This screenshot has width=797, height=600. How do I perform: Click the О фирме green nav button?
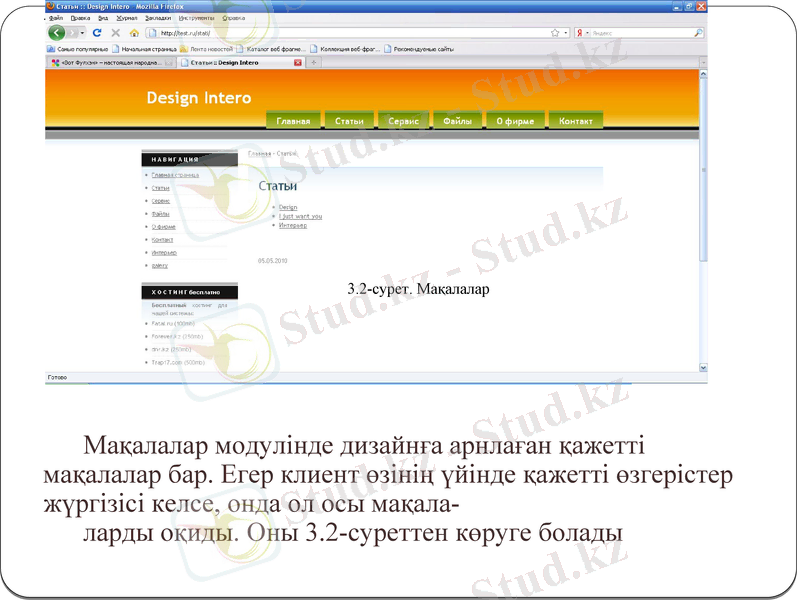point(515,121)
